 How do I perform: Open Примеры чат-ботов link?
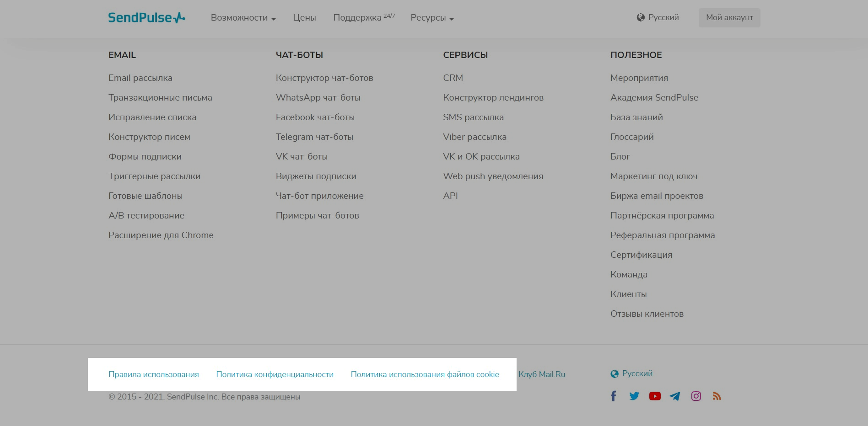318,216
